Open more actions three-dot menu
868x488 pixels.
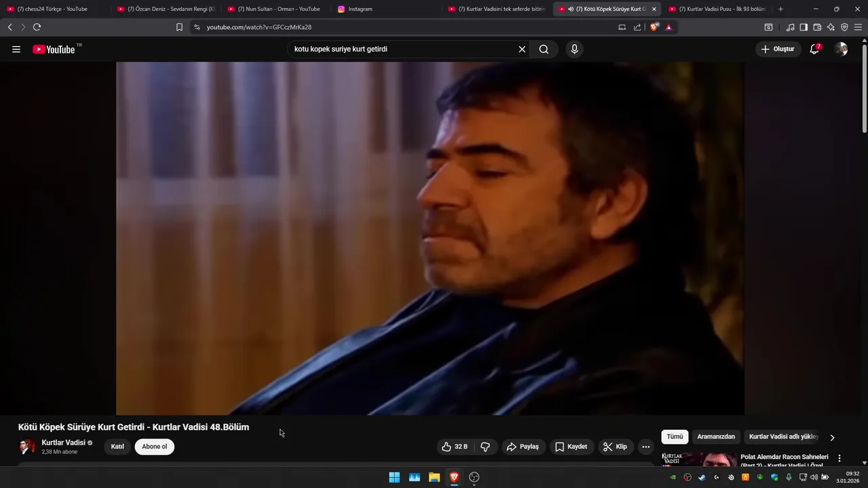(x=646, y=447)
